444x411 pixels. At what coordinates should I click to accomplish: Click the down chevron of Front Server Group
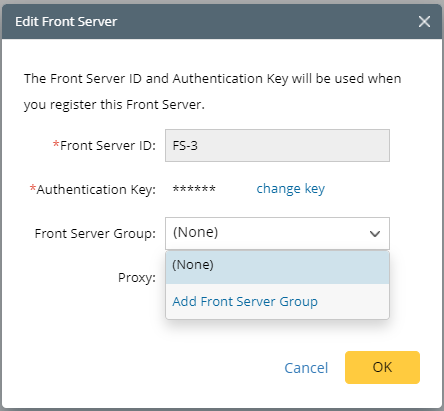click(375, 234)
